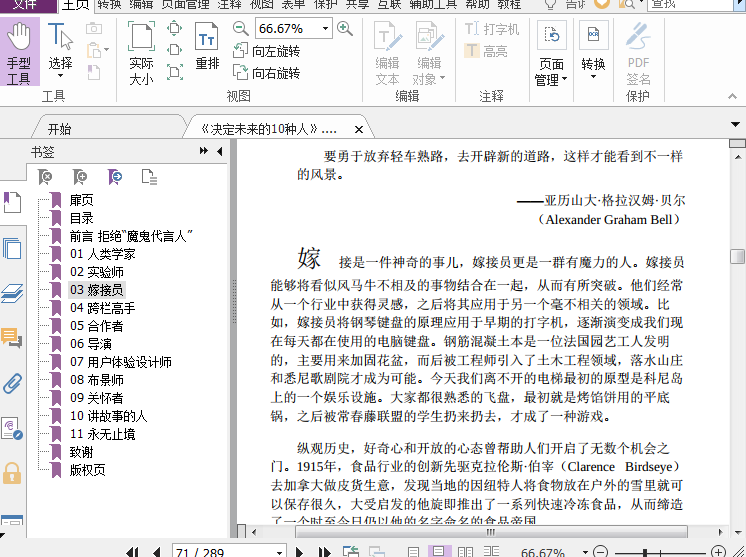Click the page number field 71 / 289
The image size is (746, 557).
[229, 552]
